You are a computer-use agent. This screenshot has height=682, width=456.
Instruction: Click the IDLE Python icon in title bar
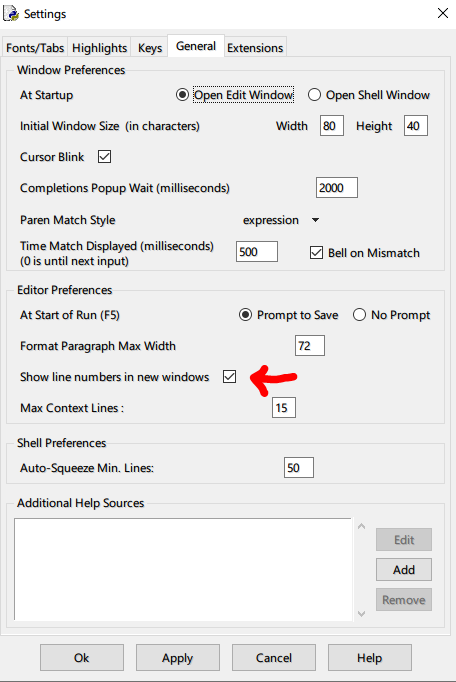tap(11, 13)
